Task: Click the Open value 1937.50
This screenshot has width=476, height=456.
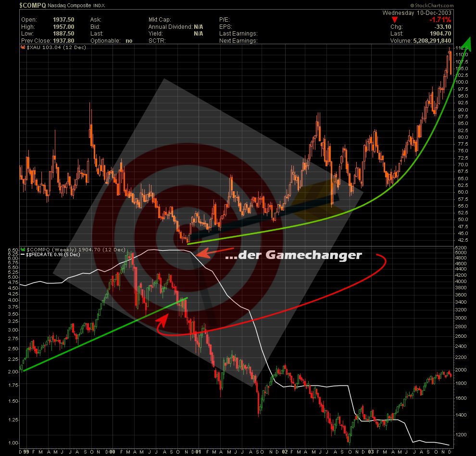Action: point(63,19)
